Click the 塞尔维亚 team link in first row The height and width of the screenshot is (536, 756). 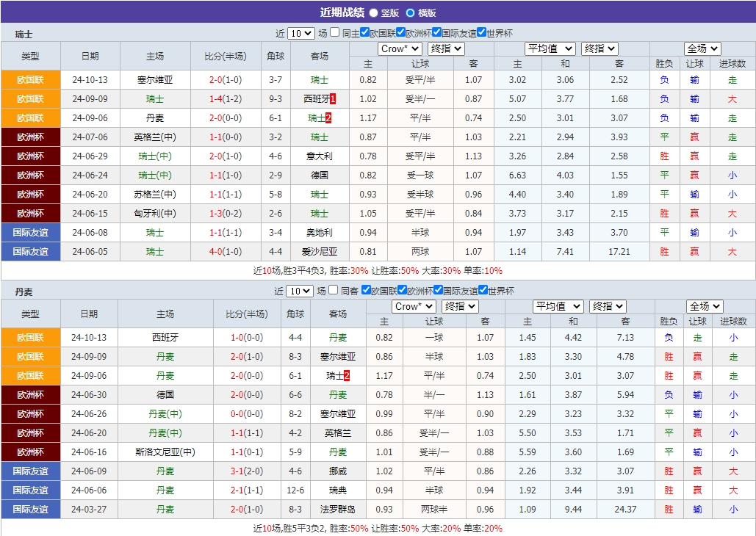pos(155,79)
